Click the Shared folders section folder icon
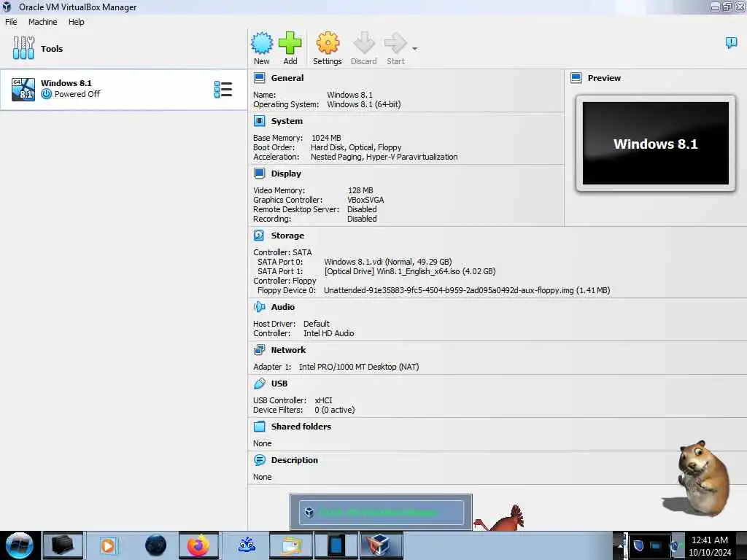 (259, 426)
